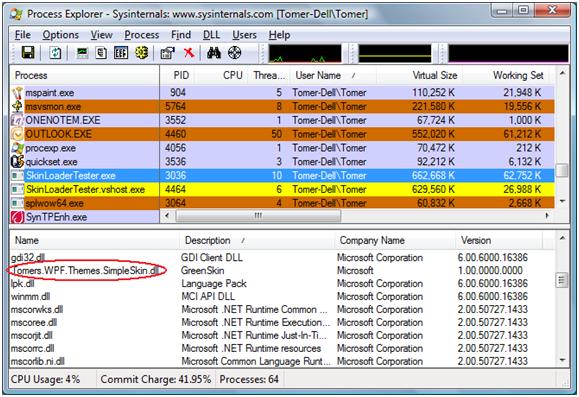Click process list scrollbar up arrow
The image size is (579, 397).
pyautogui.click(x=562, y=73)
